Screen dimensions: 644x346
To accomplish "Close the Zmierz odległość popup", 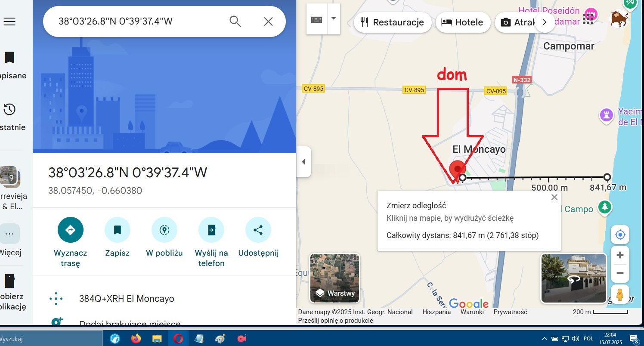I will (554, 197).
